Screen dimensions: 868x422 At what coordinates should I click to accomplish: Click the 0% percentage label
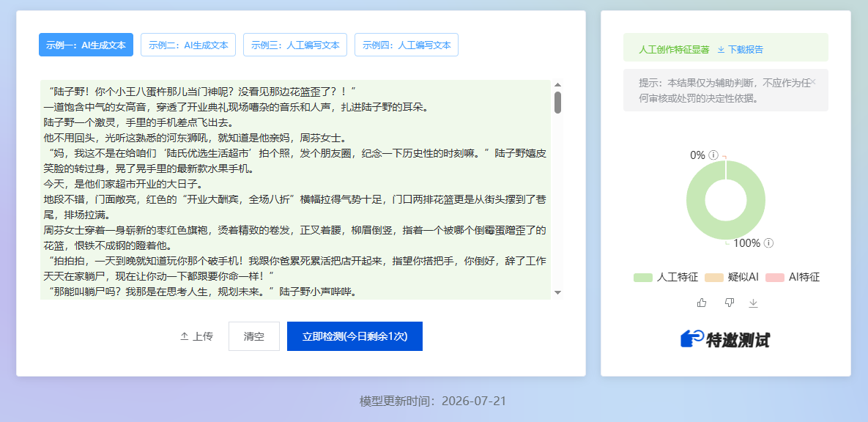click(697, 155)
